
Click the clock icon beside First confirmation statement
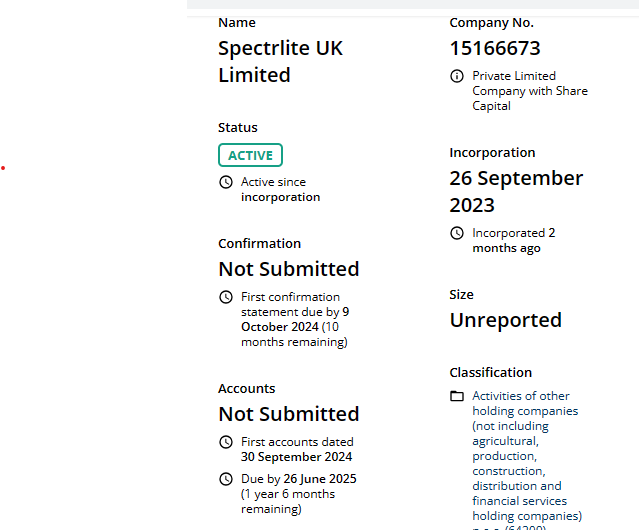[226, 297]
